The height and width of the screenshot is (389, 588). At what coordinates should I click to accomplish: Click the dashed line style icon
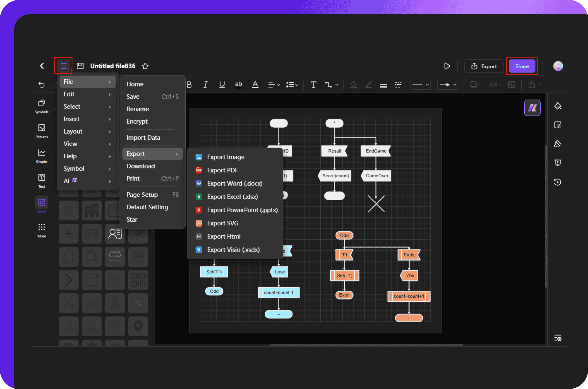398,85
